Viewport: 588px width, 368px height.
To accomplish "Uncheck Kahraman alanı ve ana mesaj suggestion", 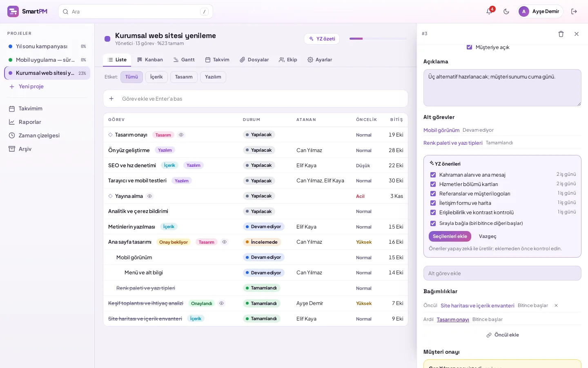I will [433, 175].
